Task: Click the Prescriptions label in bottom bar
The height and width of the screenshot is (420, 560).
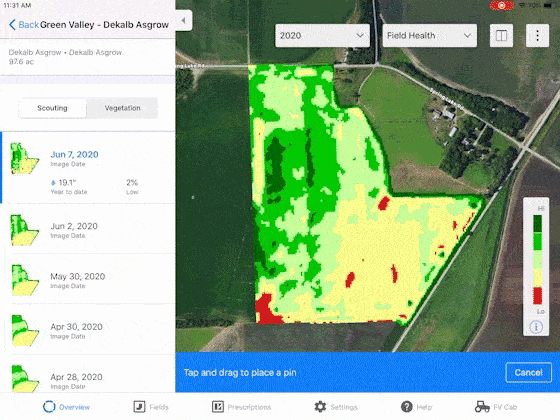Action: (x=249, y=407)
